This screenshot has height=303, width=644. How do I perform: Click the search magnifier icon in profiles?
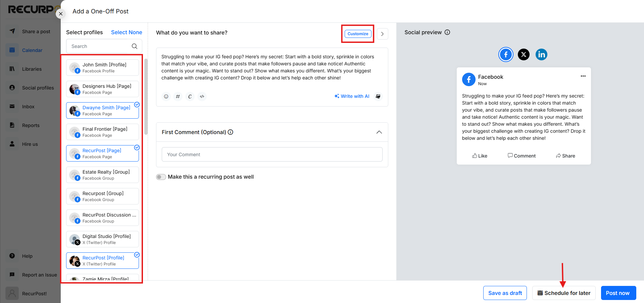(135, 46)
